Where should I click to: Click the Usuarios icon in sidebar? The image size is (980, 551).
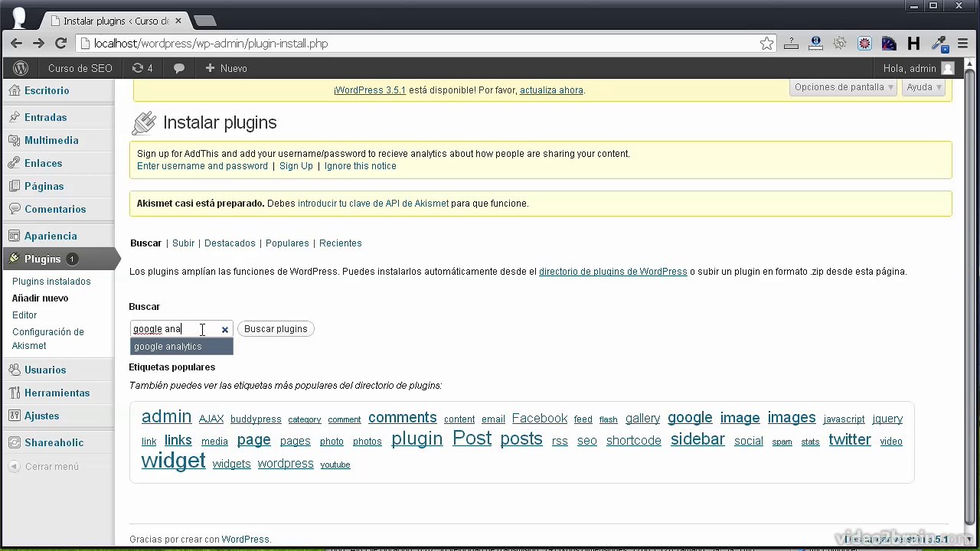click(14, 370)
